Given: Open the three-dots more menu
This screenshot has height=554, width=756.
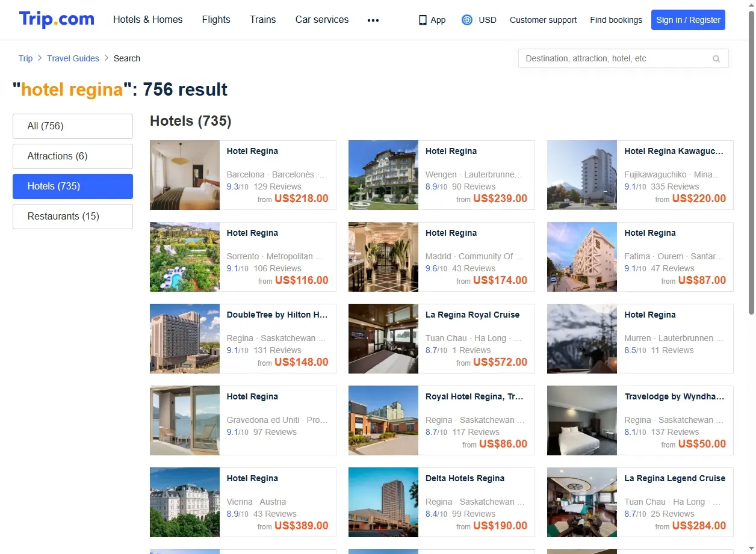Looking at the screenshot, I should 373,20.
